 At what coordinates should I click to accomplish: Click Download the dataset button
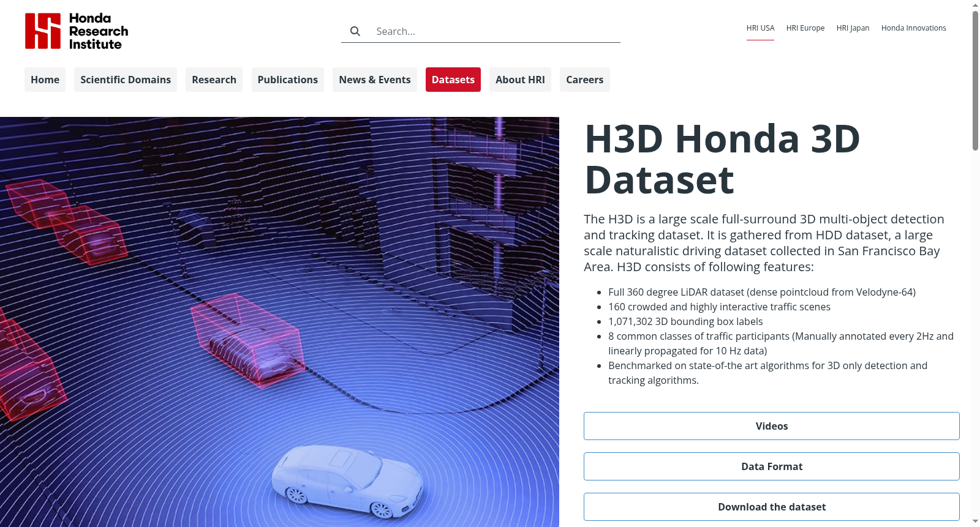tap(772, 507)
